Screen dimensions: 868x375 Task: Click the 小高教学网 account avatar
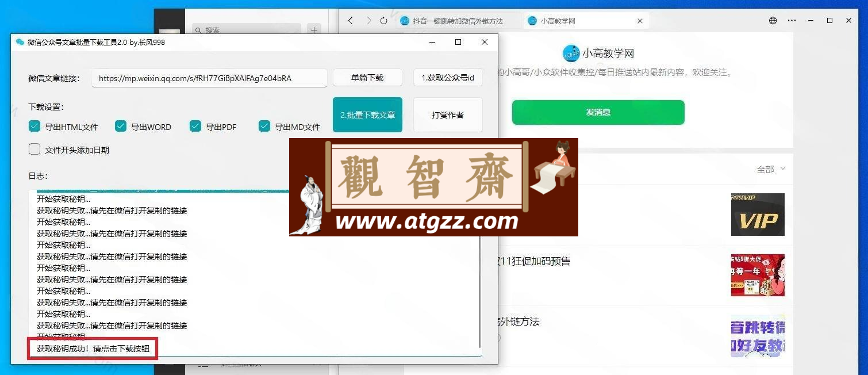click(x=571, y=53)
